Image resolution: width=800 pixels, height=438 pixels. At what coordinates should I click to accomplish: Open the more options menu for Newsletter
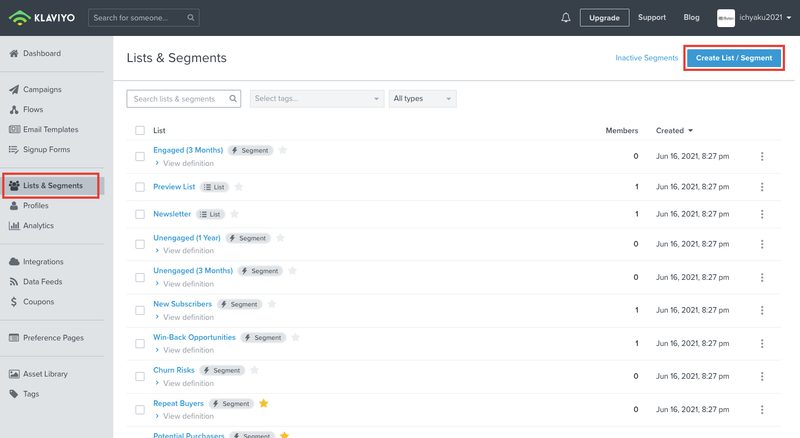[x=762, y=214]
